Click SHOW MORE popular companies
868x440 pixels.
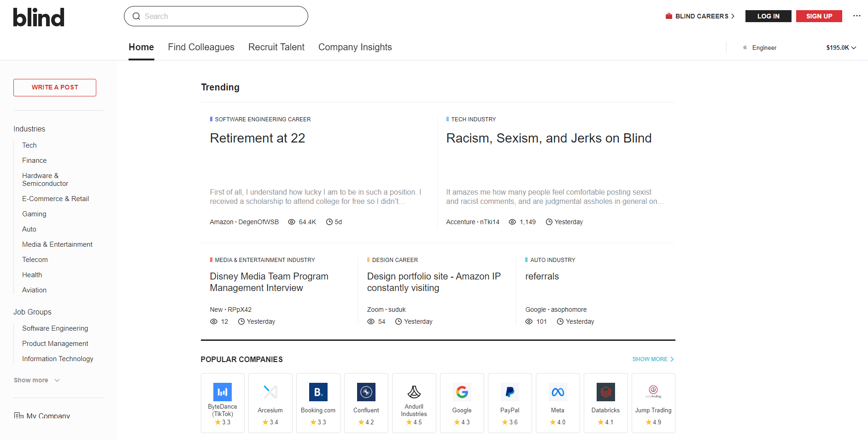pos(653,359)
